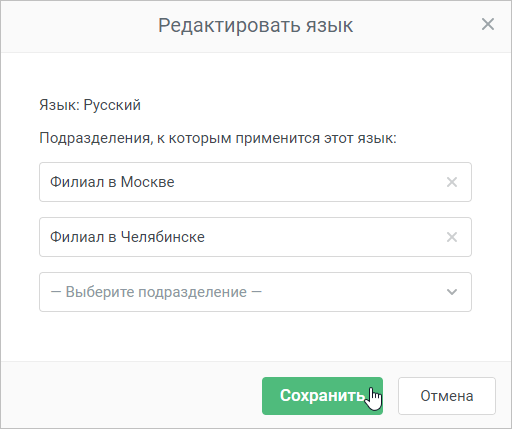
Task: Click the Сохранить button
Action: 322,396
